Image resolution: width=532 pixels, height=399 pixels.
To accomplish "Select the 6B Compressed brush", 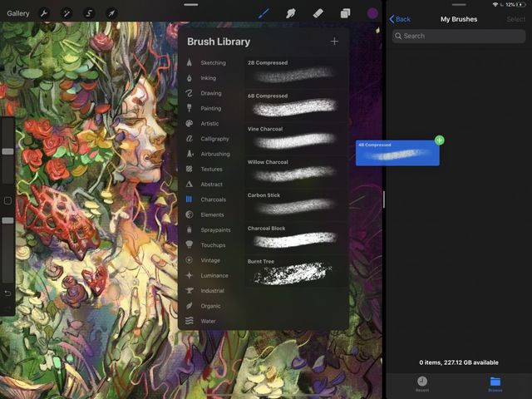I will pyautogui.click(x=296, y=105).
